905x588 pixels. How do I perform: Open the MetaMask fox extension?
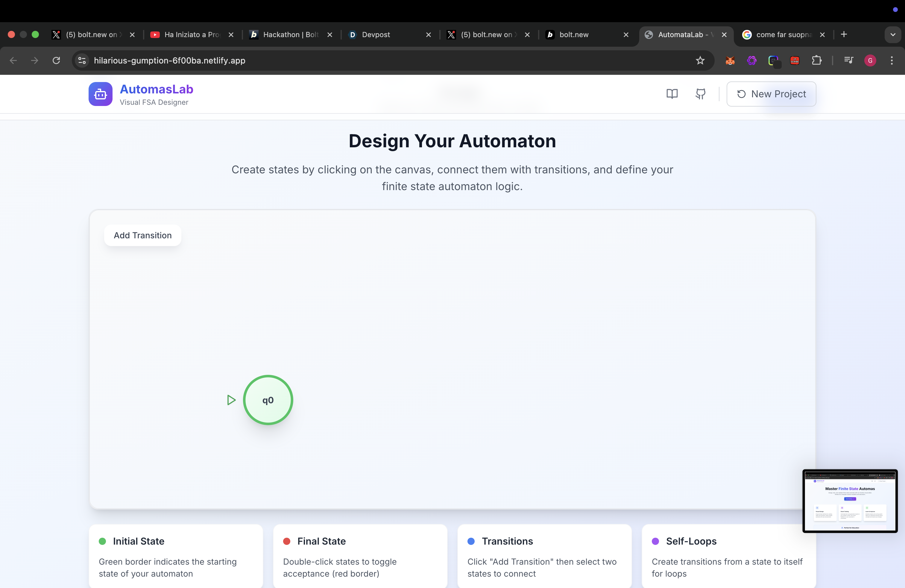[730, 60]
